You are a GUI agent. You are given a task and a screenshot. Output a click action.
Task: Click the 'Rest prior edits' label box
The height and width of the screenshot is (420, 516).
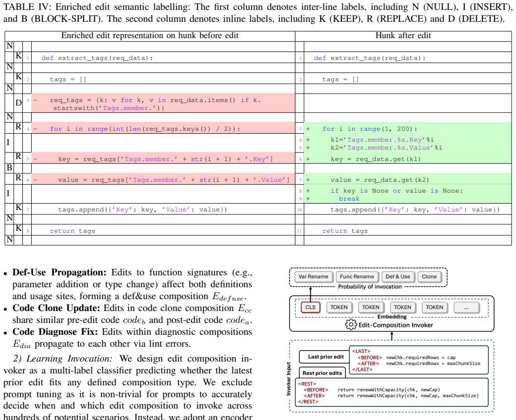[322, 373]
